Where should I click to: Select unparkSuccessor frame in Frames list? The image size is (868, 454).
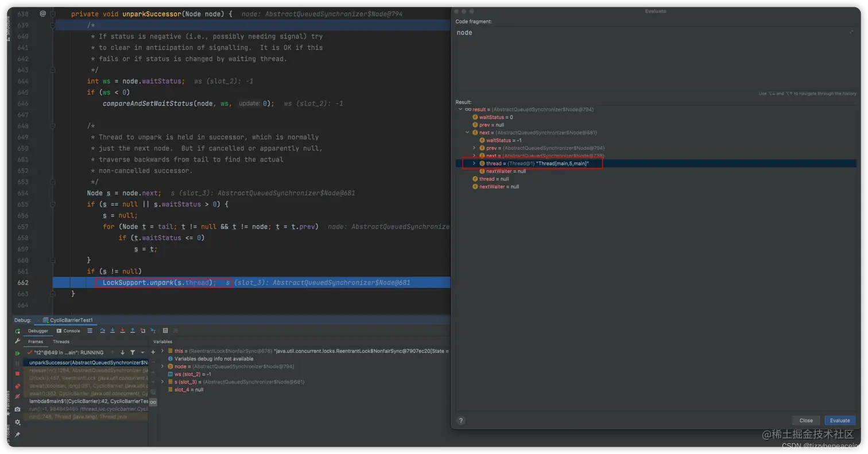click(x=86, y=363)
